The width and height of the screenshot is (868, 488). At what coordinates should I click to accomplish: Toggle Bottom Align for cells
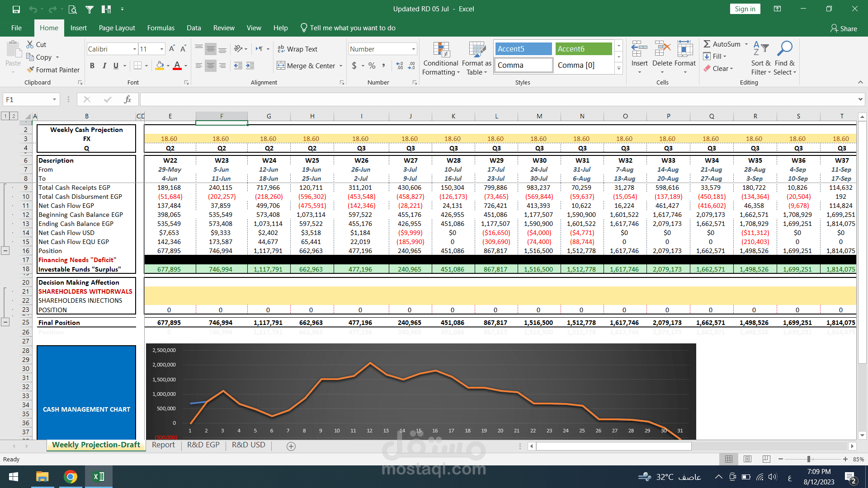pyautogui.click(x=222, y=49)
